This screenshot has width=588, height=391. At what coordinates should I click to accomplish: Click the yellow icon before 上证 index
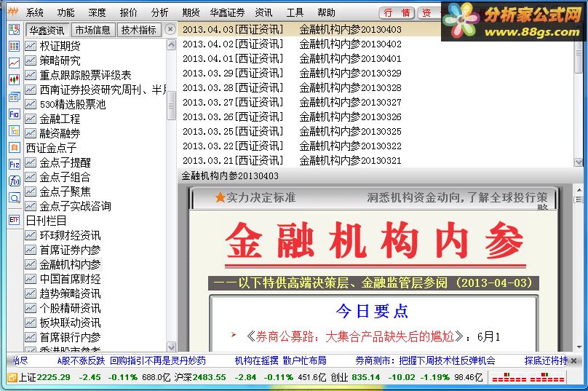tap(12, 377)
